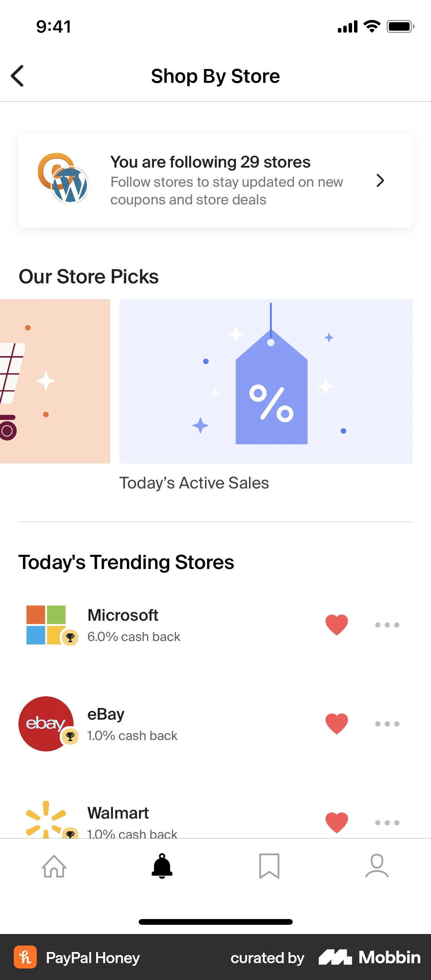Tap the followed stores logo cluster

click(63, 178)
